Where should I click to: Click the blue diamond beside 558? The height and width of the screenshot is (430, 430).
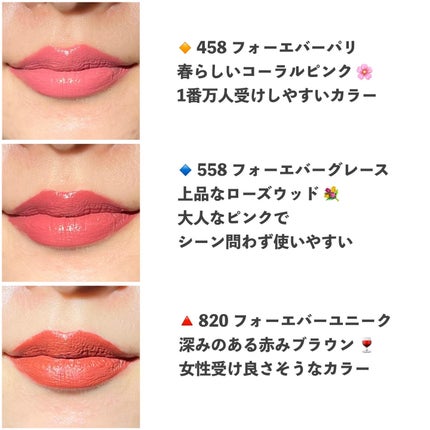[x=185, y=170]
